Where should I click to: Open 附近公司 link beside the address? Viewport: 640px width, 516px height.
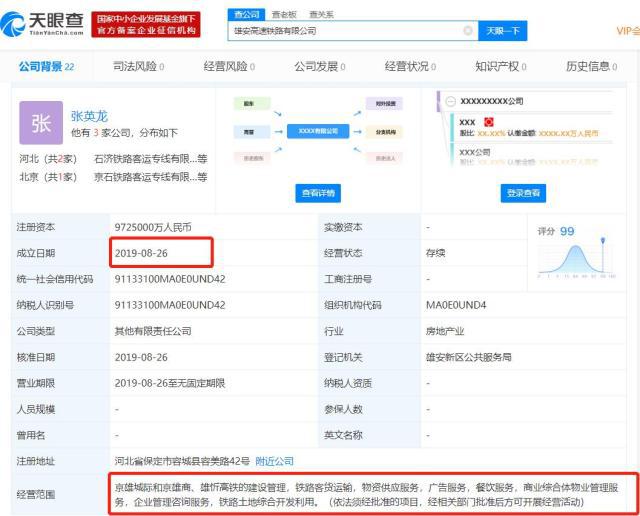pyautogui.click(x=274, y=461)
